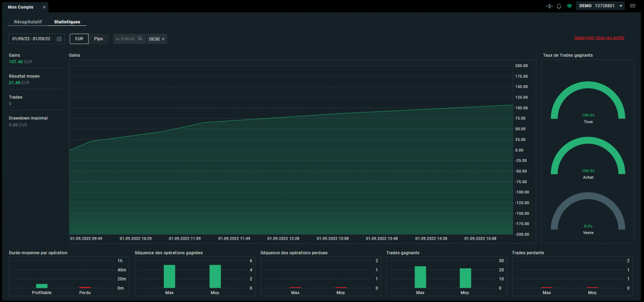Click the 200.00 y-axis label
644x302 pixels.
521,66
